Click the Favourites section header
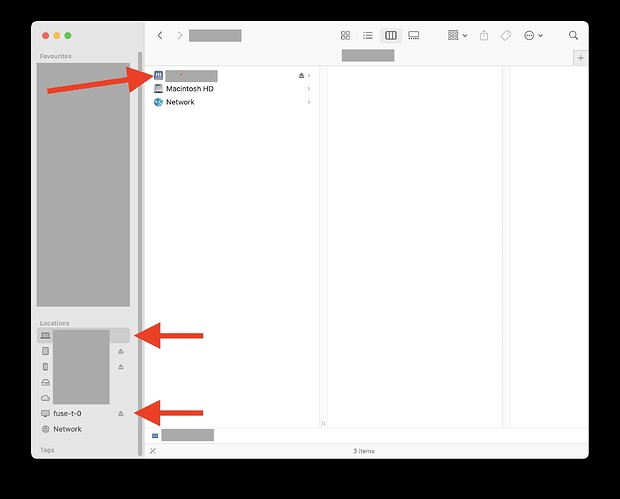 click(x=56, y=56)
